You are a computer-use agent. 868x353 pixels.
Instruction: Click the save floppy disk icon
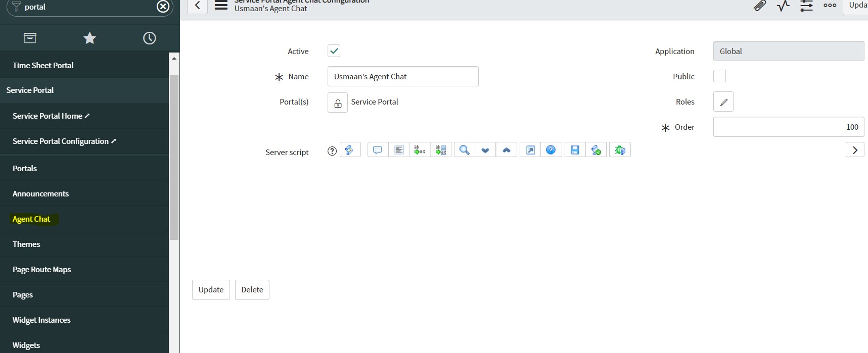pyautogui.click(x=575, y=150)
